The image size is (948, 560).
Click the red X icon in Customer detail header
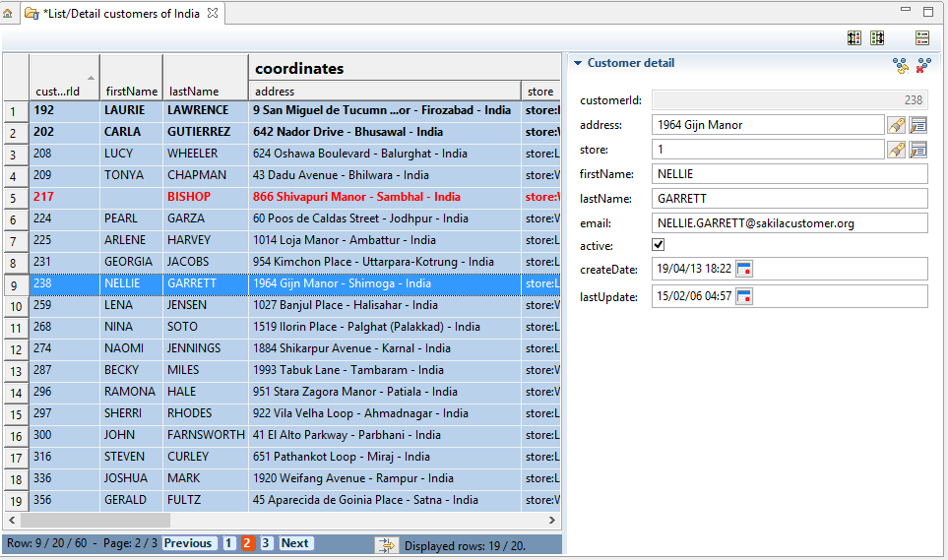923,65
